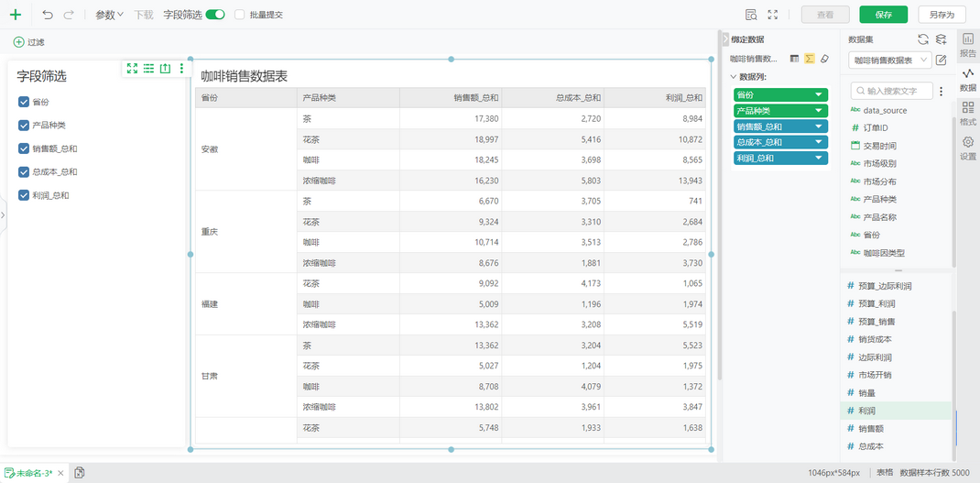This screenshot has height=483, width=980.
Task: Select the 销售额 measure field
Action: click(896, 429)
